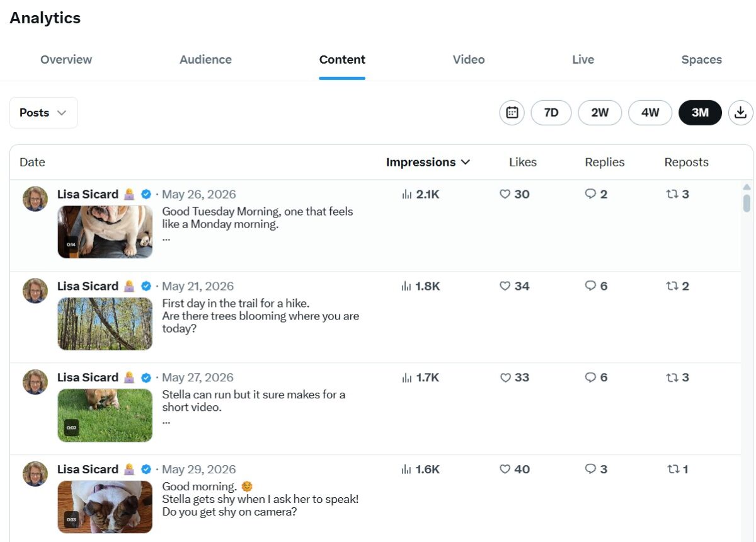Screen dimensions: 756x542
Task: Click Lisa Sicard name on May 29 post
Action: pyautogui.click(x=88, y=470)
